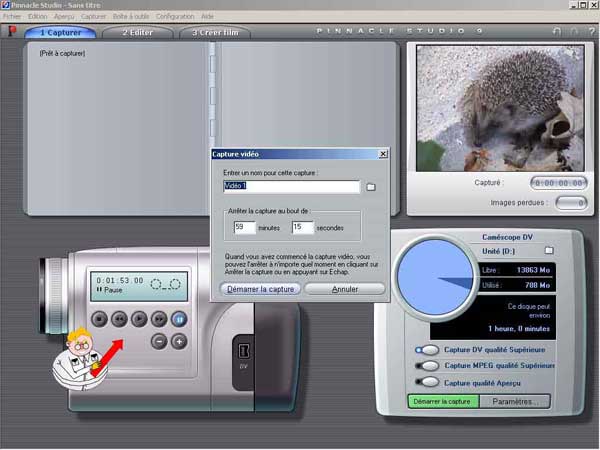Click the hedgehog video preview
This screenshot has height=450, width=600.
click(x=500, y=108)
